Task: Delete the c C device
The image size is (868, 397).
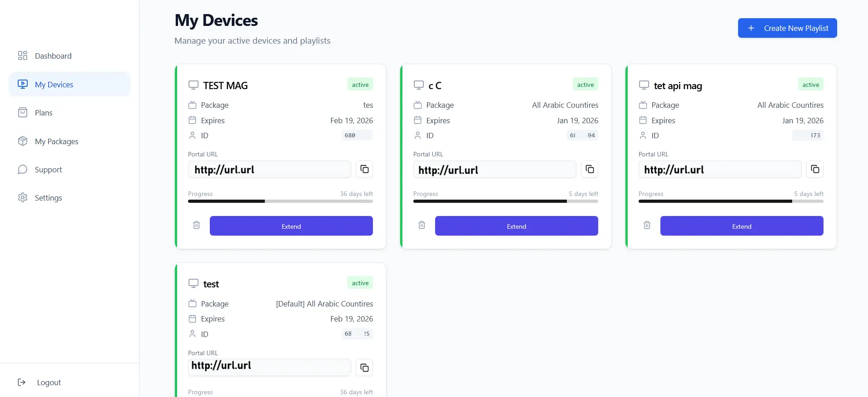Action: pyautogui.click(x=422, y=225)
